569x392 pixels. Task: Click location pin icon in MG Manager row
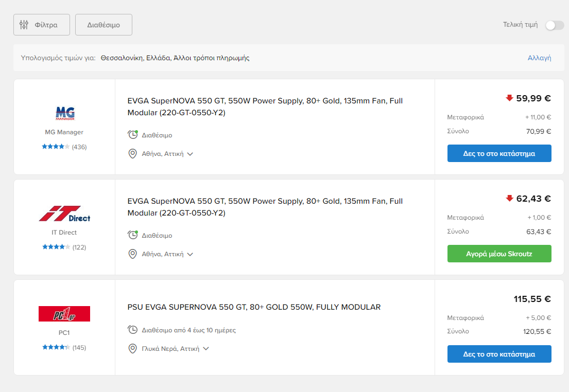click(x=133, y=154)
